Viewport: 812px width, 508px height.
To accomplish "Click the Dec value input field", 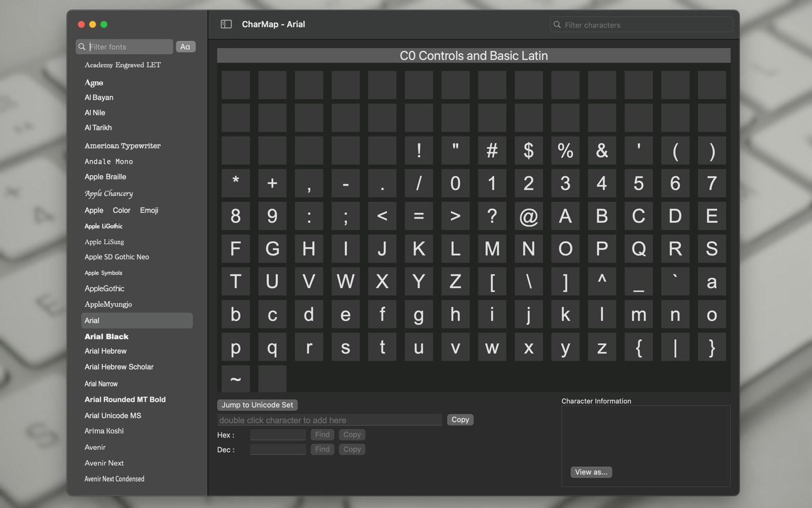I will click(x=278, y=449).
